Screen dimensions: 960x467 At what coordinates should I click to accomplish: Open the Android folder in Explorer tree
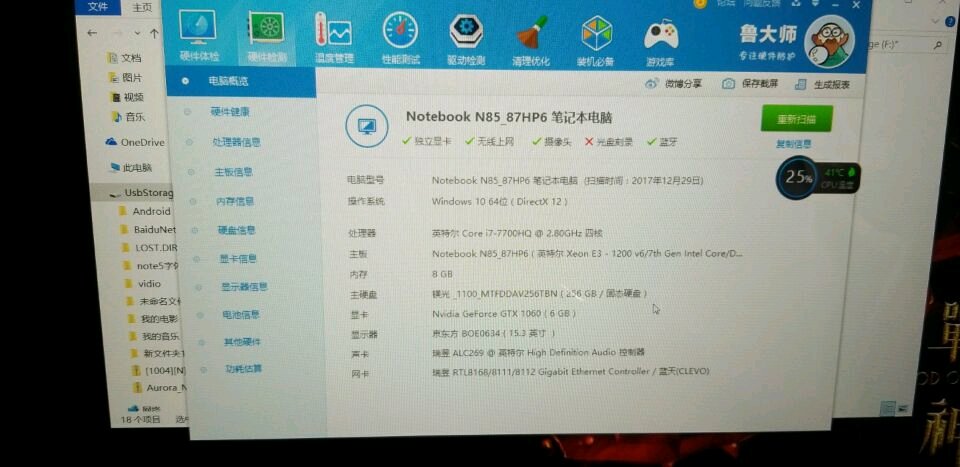144,211
